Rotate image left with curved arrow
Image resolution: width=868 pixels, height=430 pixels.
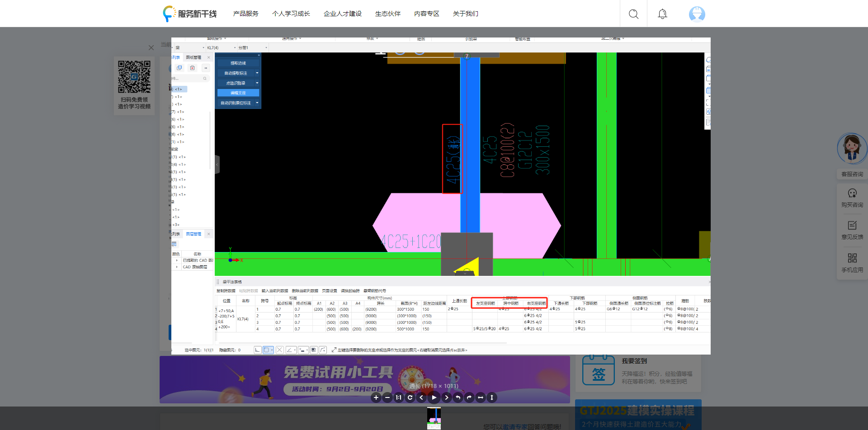(x=458, y=397)
